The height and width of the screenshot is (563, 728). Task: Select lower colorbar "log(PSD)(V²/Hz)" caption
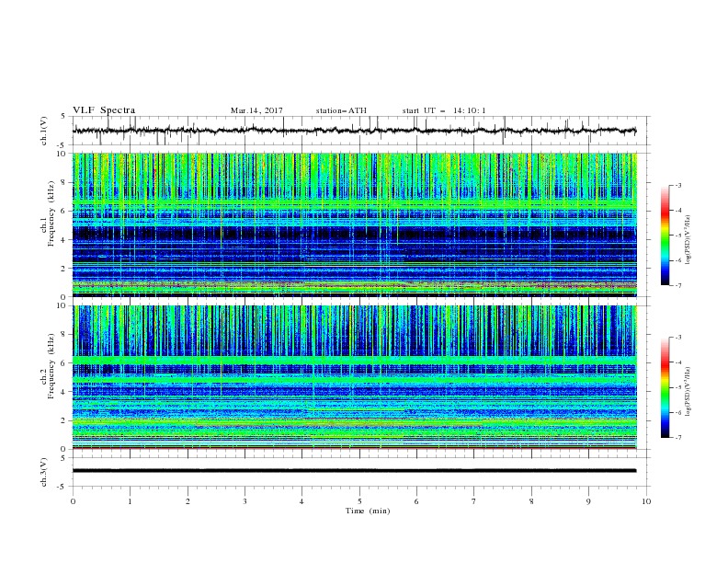688,392
